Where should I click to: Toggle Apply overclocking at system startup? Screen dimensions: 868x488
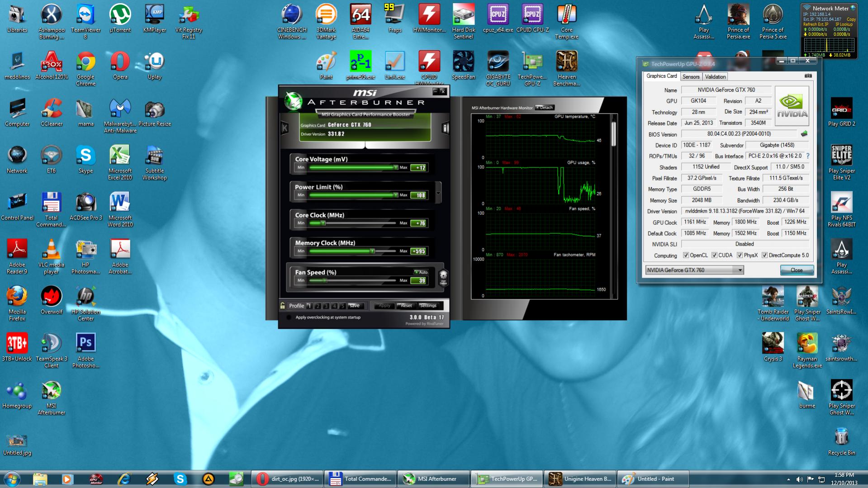pos(289,317)
